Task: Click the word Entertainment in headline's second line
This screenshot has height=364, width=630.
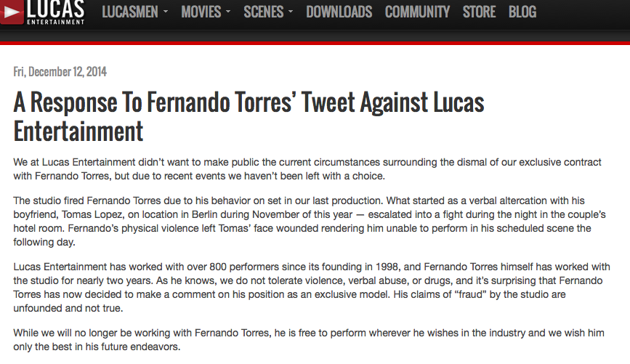Action: 78,132
